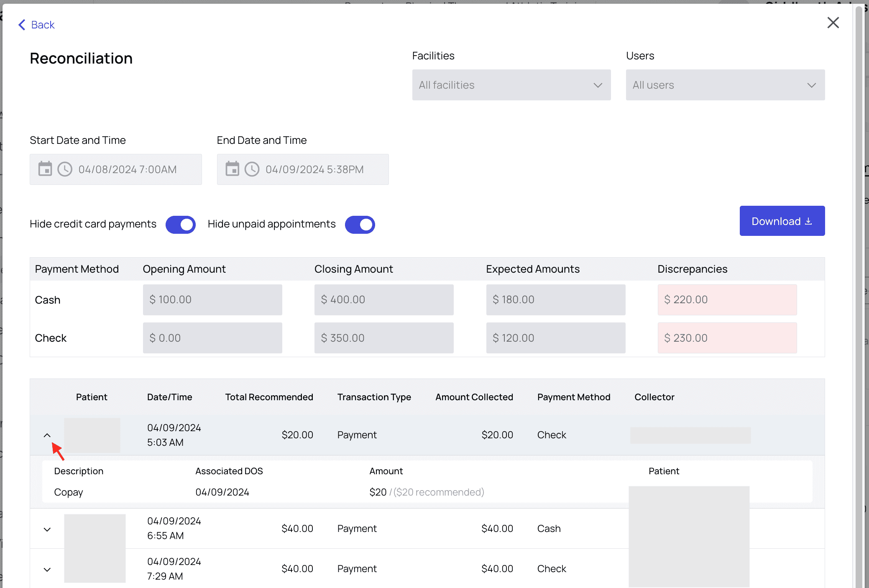The image size is (869, 588).
Task: Click the dialog vertical scrollbar
Action: (859, 293)
